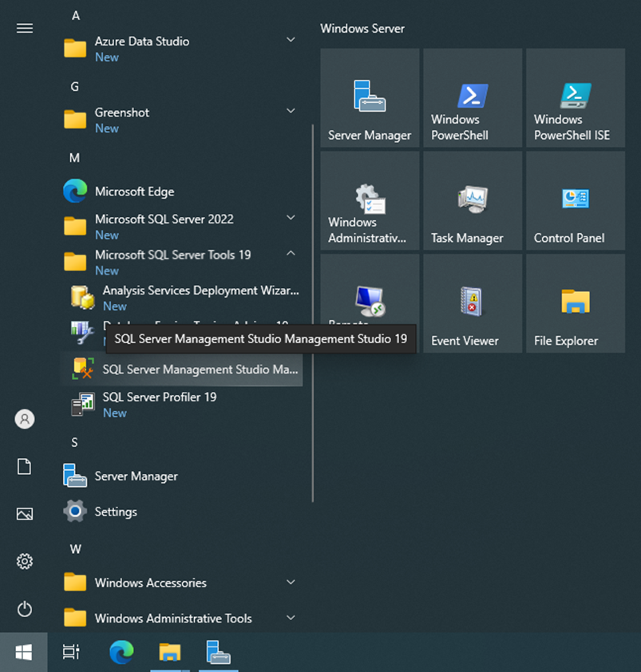Expand the Start menu hamburger navigation
Viewport: 641px width, 672px height.
click(x=25, y=28)
